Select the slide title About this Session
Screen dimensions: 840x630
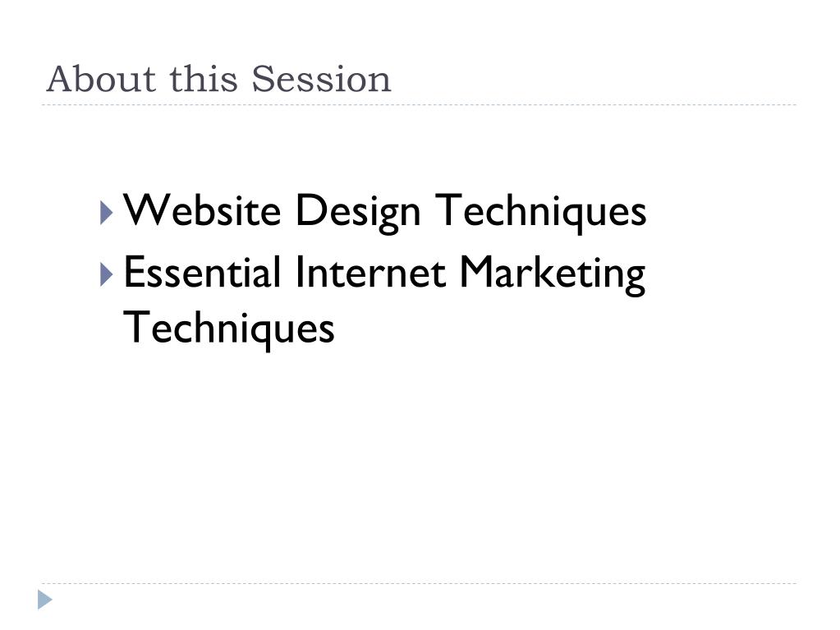(218, 80)
